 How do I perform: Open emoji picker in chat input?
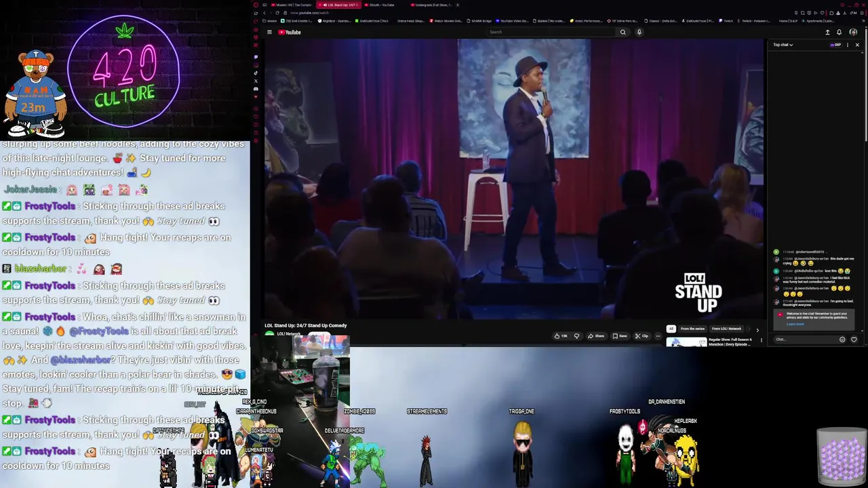[842, 340]
